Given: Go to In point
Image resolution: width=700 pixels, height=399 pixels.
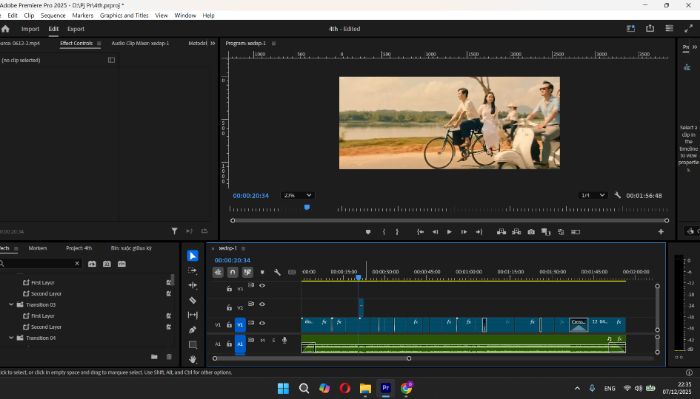Looking at the screenshot, I should tap(420, 232).
